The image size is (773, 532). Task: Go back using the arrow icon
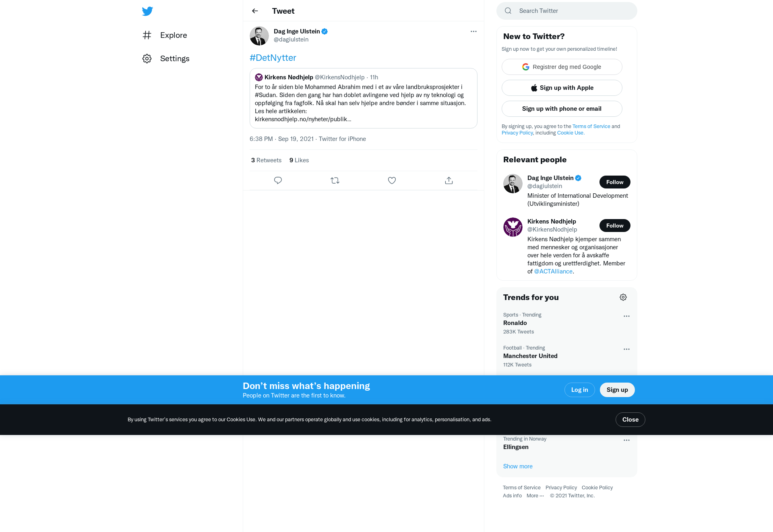pos(255,11)
